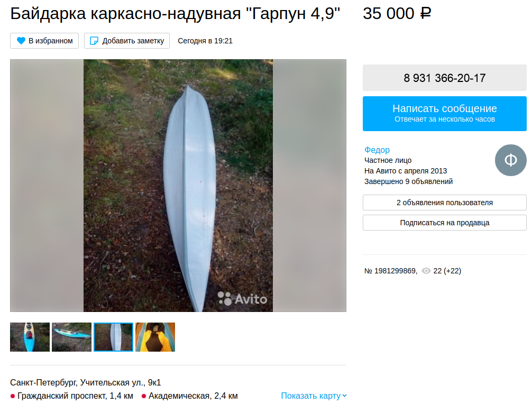This screenshot has height=404, width=532.
Task: Click red metro dot near Академическая
Action: coord(143,396)
